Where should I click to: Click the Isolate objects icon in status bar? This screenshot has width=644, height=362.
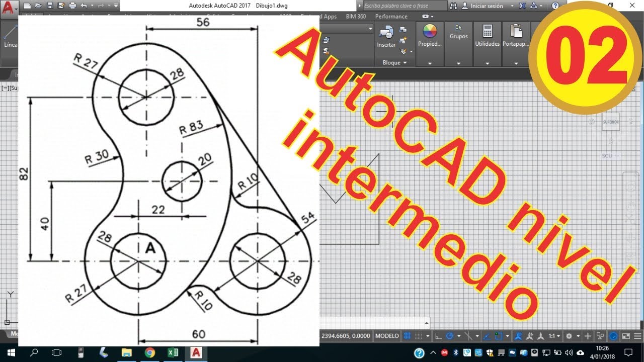600,336
